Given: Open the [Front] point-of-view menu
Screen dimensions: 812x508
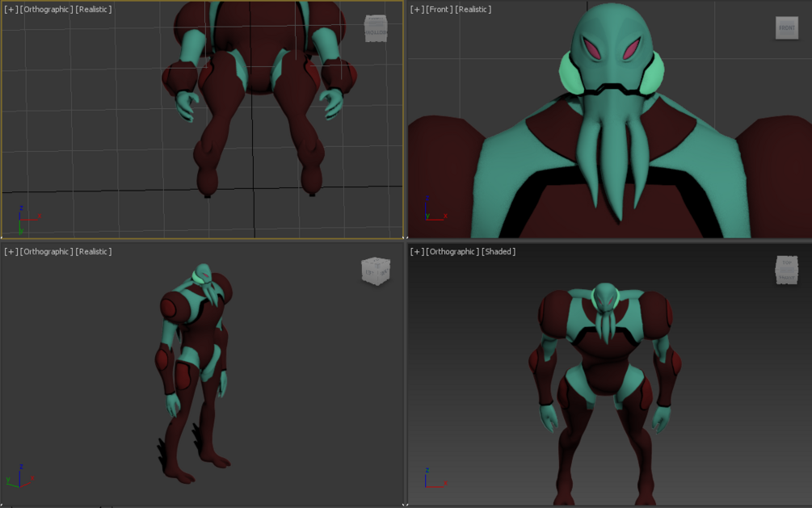Looking at the screenshot, I should [440, 10].
